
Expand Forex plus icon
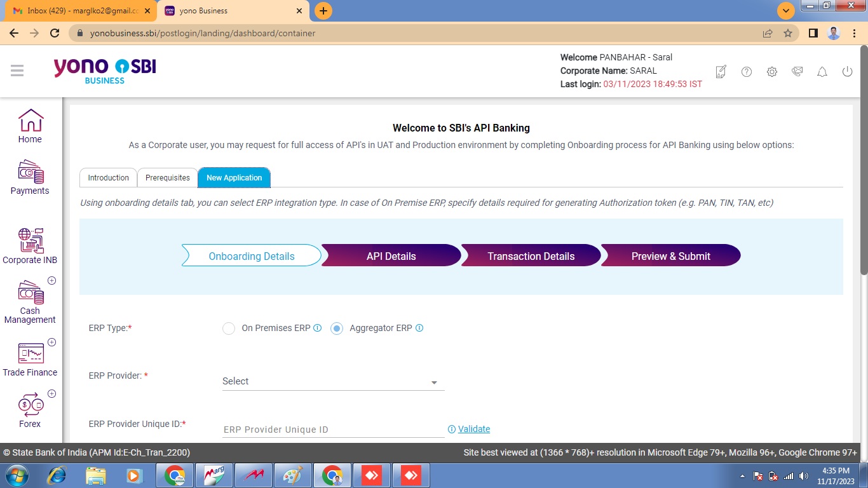coord(52,393)
